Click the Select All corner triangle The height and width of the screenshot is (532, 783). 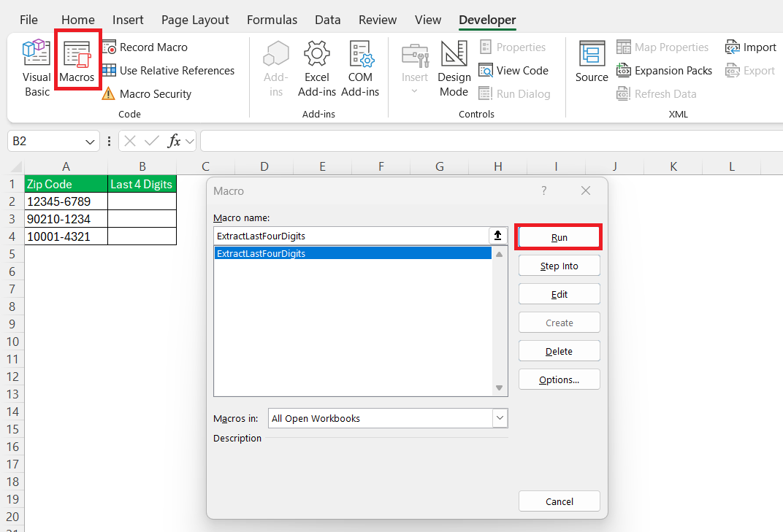coord(17,166)
